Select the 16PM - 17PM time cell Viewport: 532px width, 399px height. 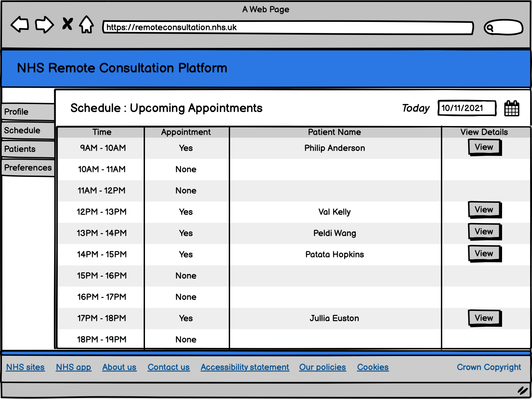(102, 297)
